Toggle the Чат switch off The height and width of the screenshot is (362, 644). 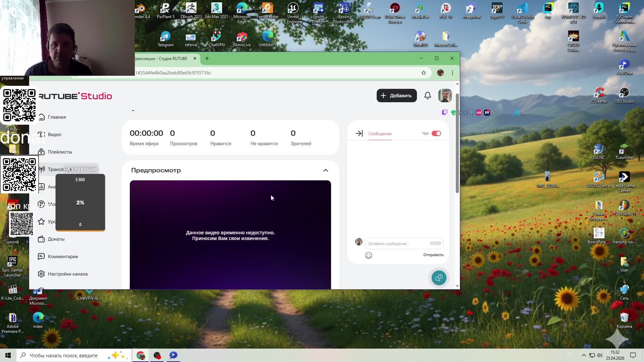point(436,133)
